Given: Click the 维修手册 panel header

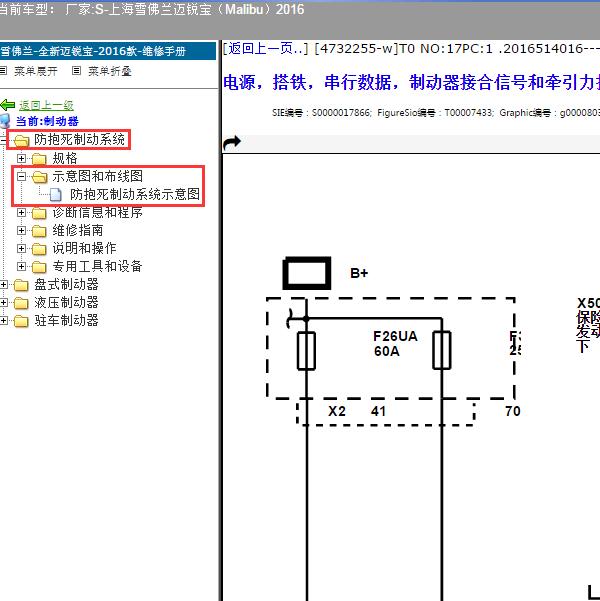Looking at the screenshot, I should (x=108, y=51).
